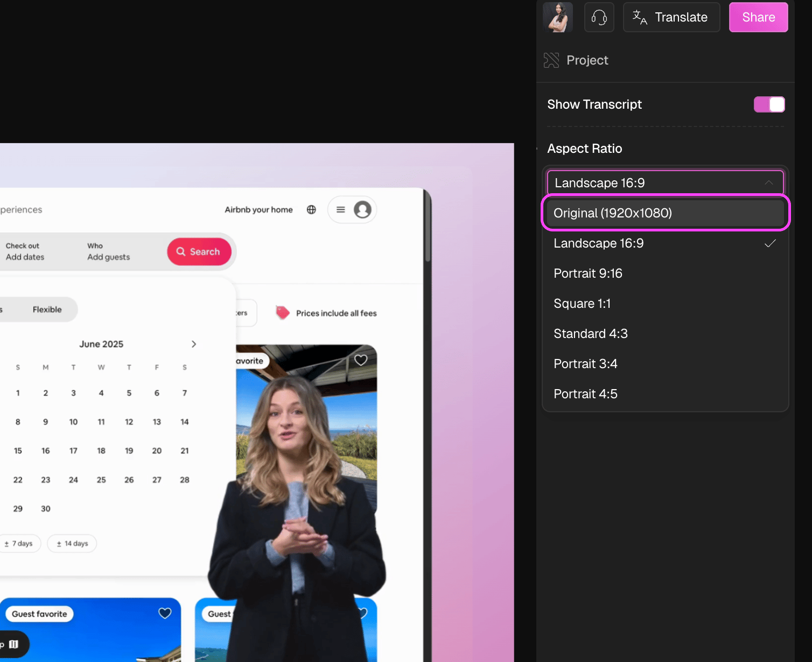The image size is (812, 662).
Task: Select Portrait 3:4 option
Action: 666,364
